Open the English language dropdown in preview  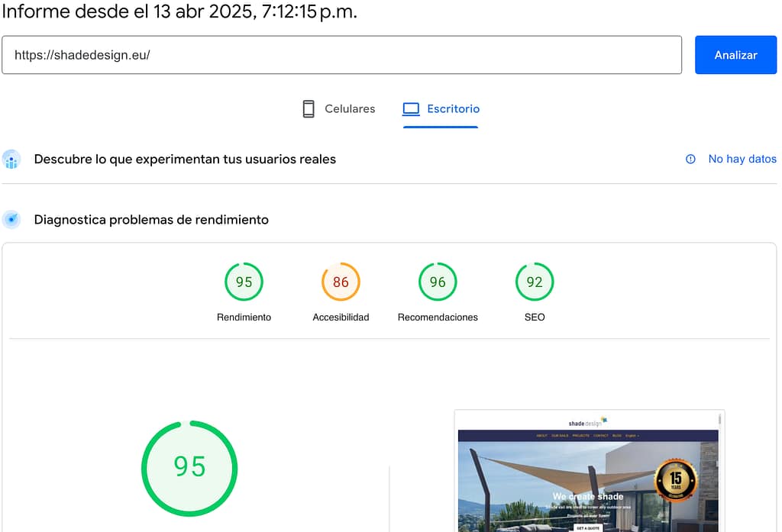632,436
